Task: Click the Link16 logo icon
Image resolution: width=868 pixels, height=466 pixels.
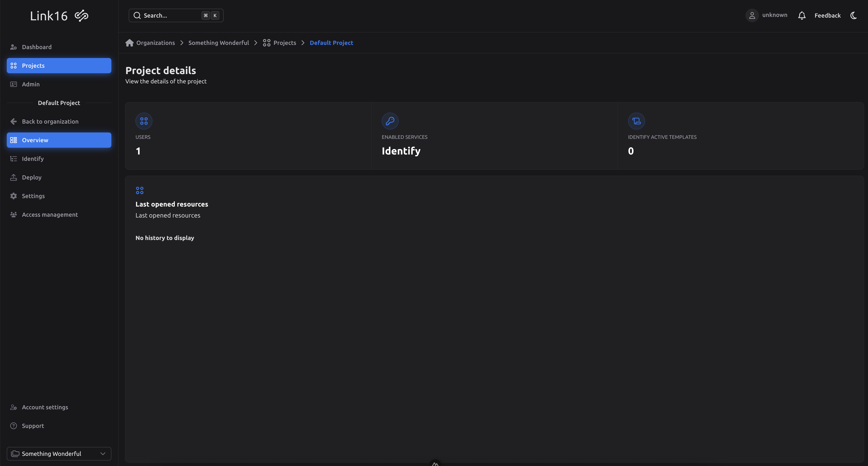Action: 81,15
